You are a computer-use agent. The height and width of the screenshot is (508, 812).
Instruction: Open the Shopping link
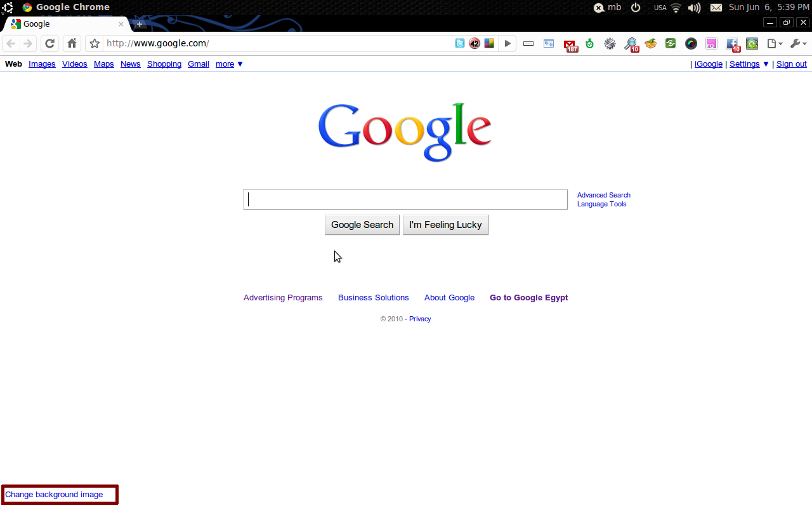164,64
